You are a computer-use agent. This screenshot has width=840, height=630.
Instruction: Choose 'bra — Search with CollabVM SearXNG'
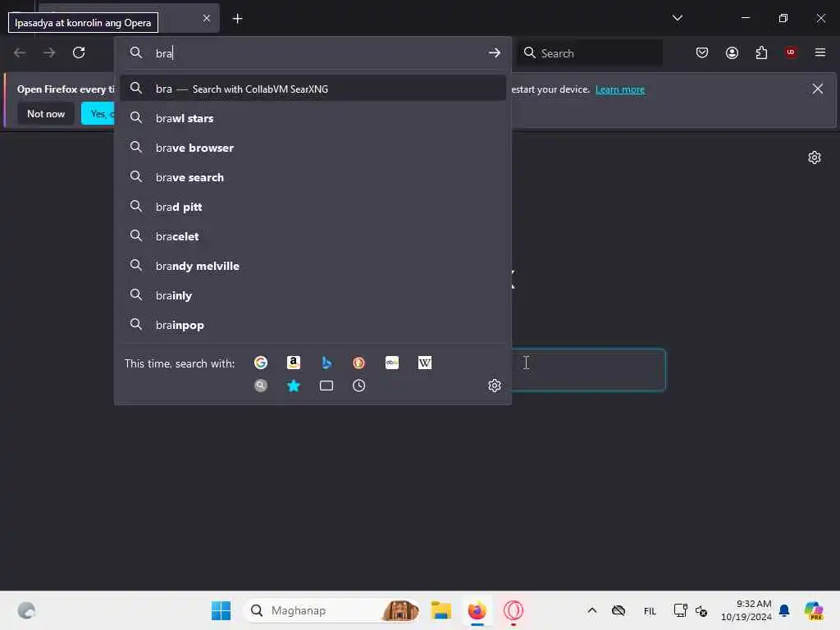point(313,89)
